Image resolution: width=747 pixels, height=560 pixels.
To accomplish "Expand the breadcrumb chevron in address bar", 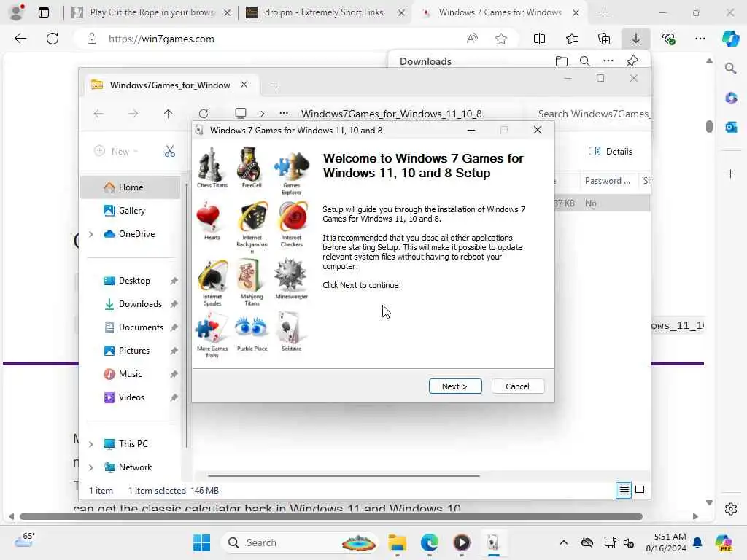I will pyautogui.click(x=262, y=113).
